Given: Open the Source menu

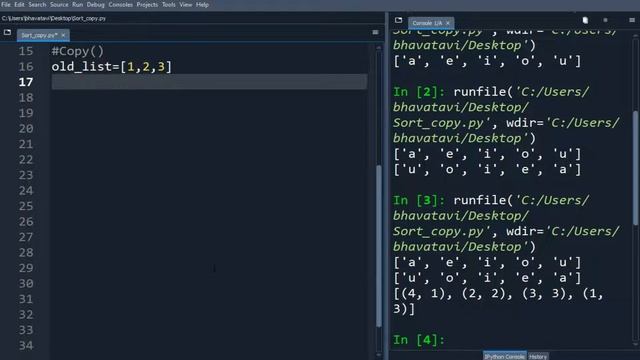Looking at the screenshot, I should [59, 4].
